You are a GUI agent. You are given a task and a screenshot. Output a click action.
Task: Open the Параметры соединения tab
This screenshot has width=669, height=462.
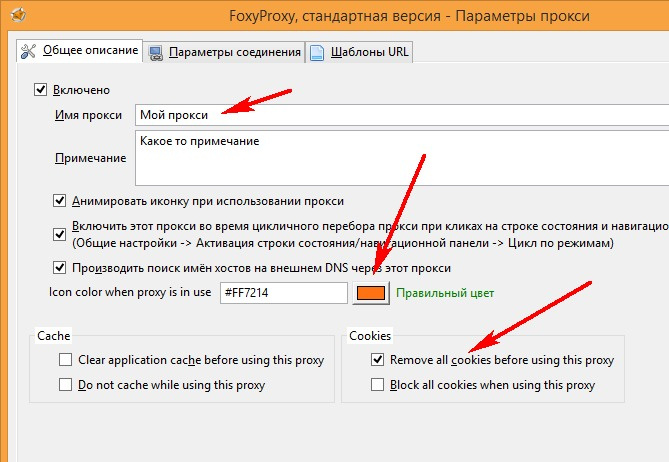point(234,52)
